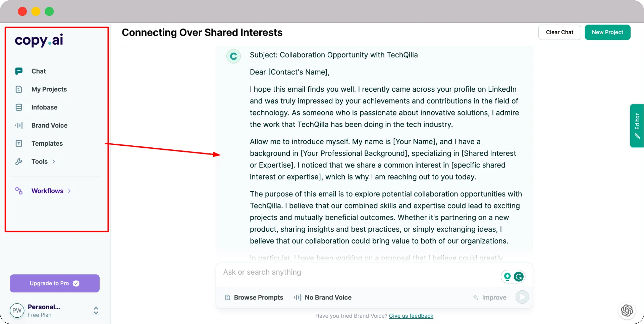The height and width of the screenshot is (324, 644).
Task: Click the Free Plan label
Action: click(40, 315)
